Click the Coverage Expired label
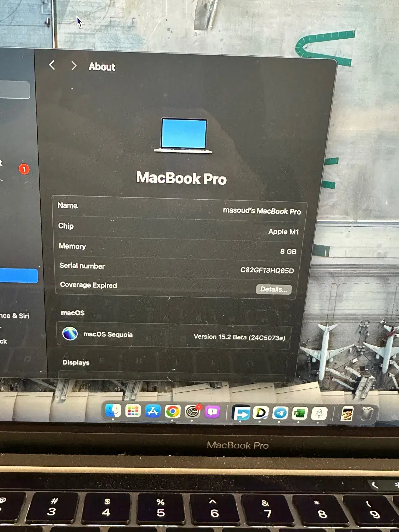The image size is (399, 532). click(88, 285)
